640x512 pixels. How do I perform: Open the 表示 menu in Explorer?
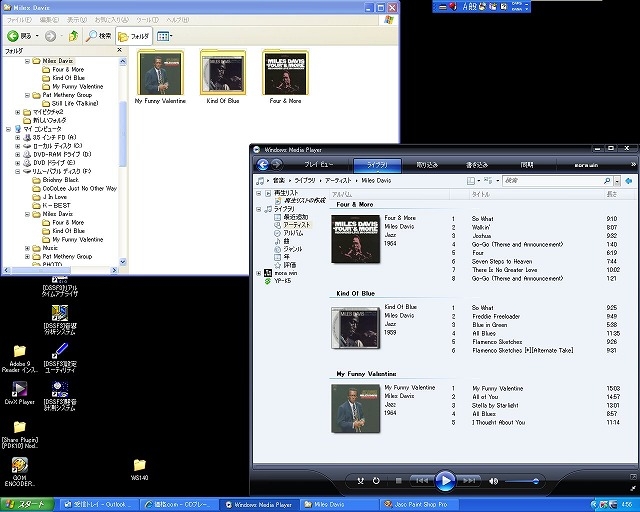click(x=77, y=20)
